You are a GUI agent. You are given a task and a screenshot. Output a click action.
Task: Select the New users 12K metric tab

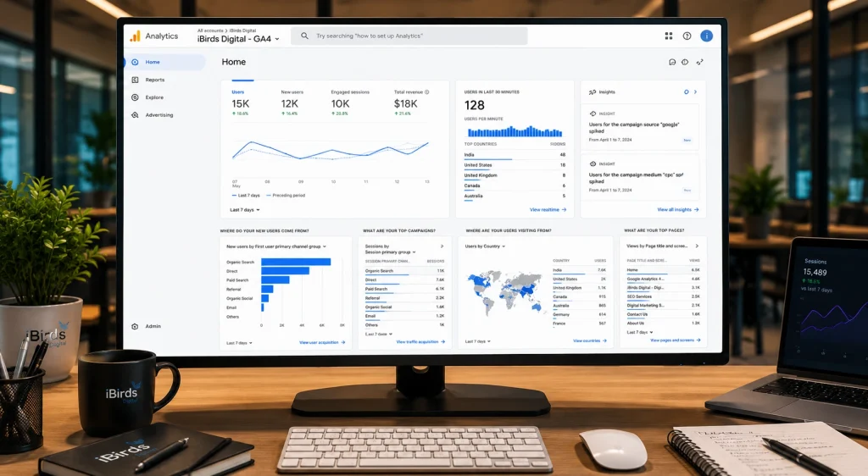tap(292, 102)
